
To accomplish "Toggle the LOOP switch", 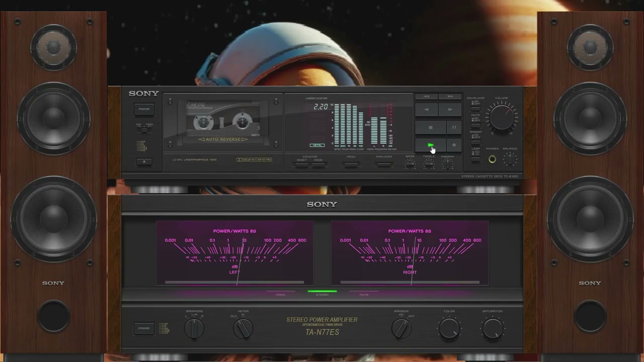I will click(x=475, y=159).
